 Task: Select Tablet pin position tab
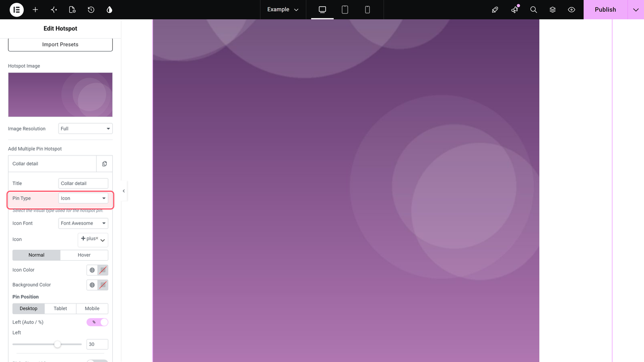[61, 308]
